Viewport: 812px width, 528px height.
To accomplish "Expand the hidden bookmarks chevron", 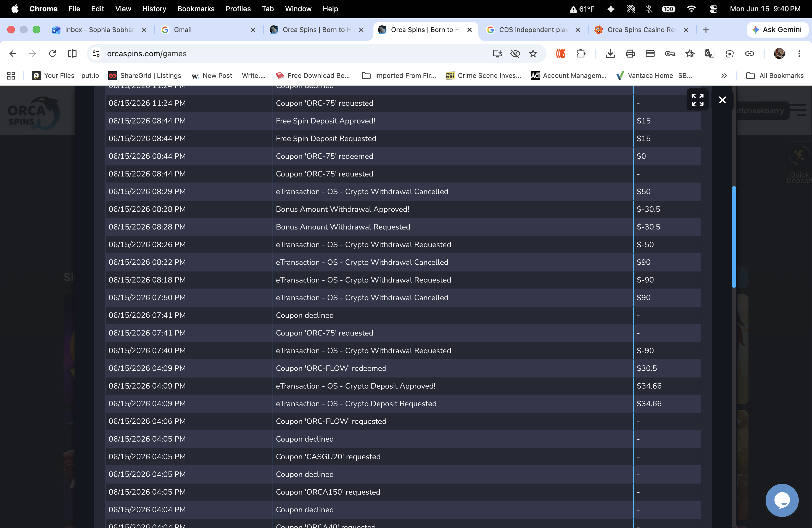I will click(724, 76).
